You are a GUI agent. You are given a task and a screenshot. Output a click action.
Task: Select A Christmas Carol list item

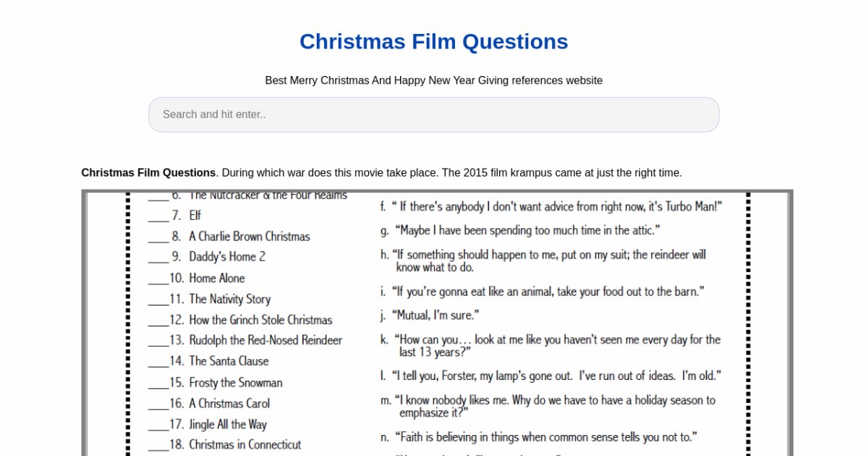tap(229, 404)
